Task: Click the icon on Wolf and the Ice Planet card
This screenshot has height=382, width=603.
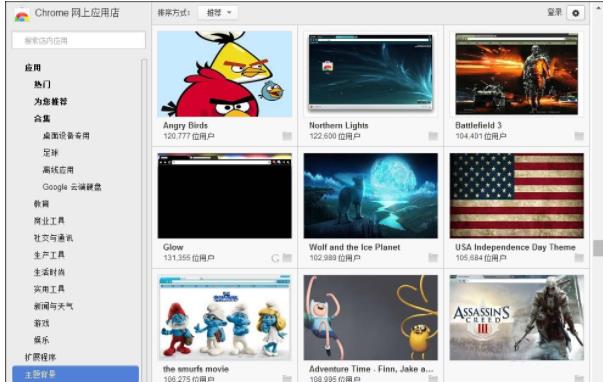Action: point(433,258)
